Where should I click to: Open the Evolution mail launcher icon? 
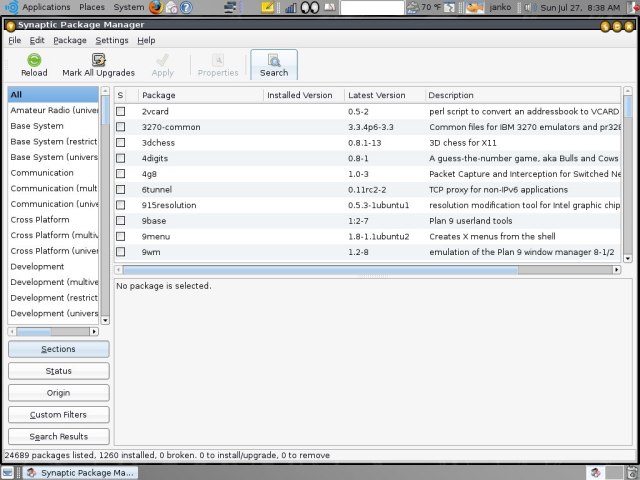click(x=171, y=7)
